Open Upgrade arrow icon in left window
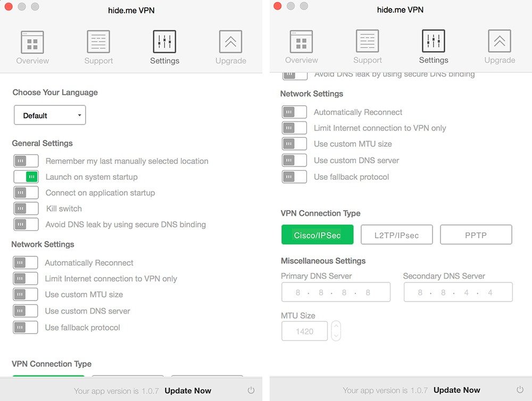532x401 pixels. pos(231,41)
